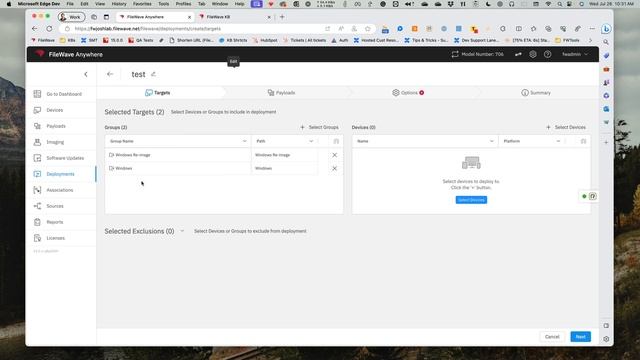This screenshot has width=640, height=360.
Task: Select the Windows group name
Action: pos(124,168)
